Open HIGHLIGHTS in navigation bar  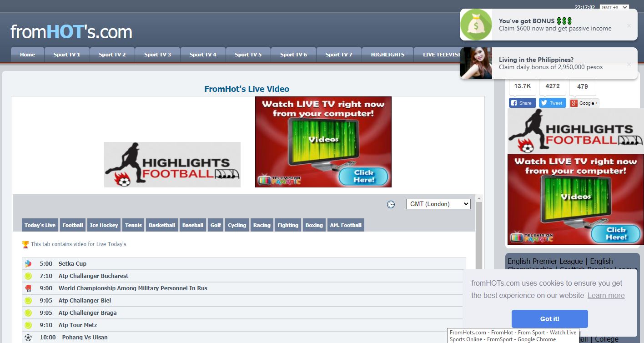tap(387, 55)
